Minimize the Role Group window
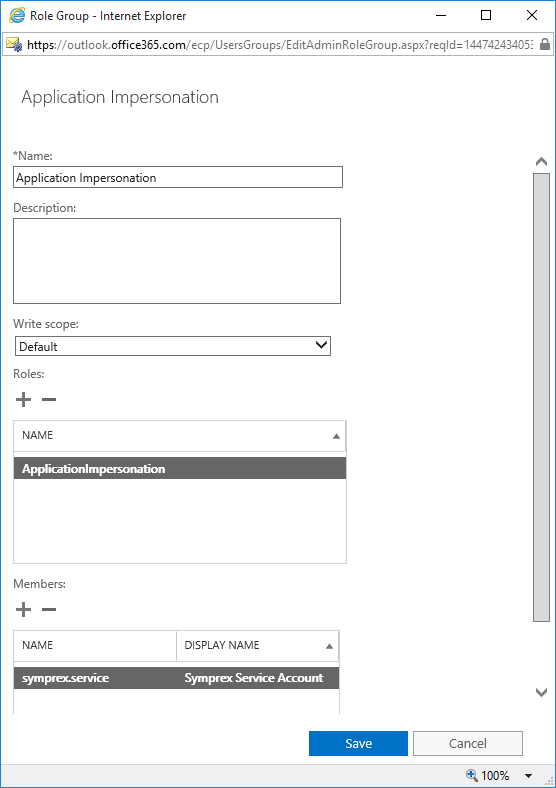The image size is (556, 788). click(x=441, y=16)
